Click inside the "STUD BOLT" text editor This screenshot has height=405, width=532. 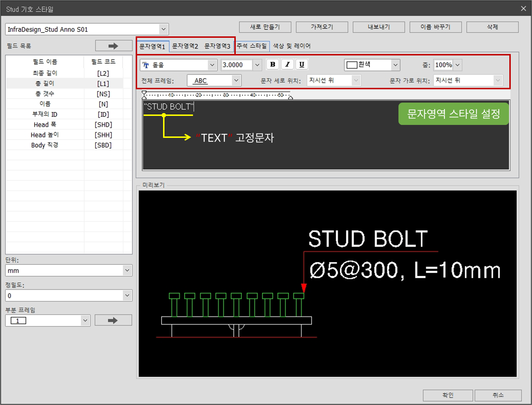[x=326, y=135]
